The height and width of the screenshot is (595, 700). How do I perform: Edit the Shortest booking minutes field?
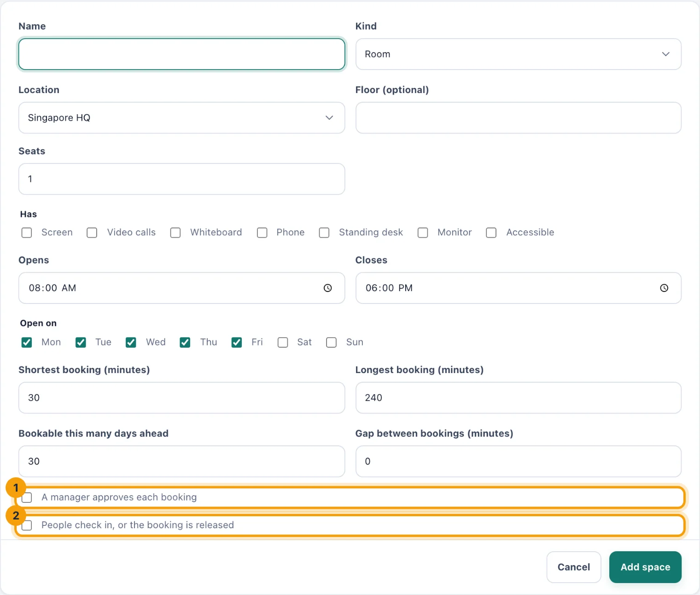[182, 398]
